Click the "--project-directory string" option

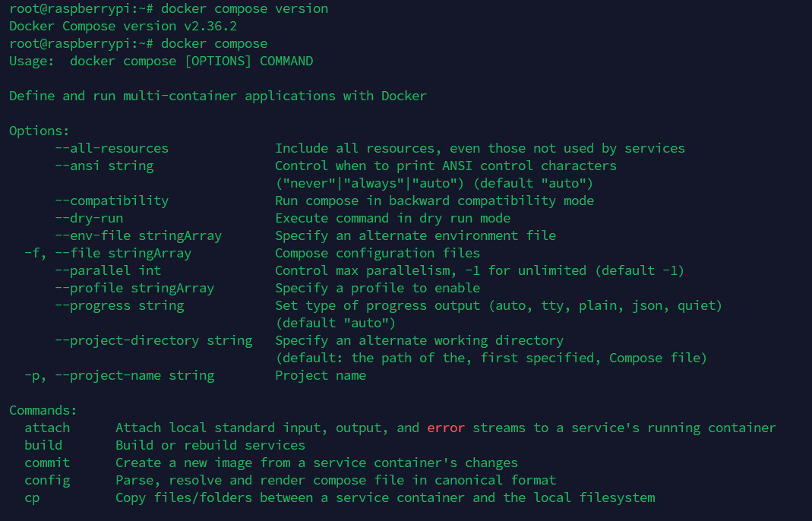coord(153,340)
